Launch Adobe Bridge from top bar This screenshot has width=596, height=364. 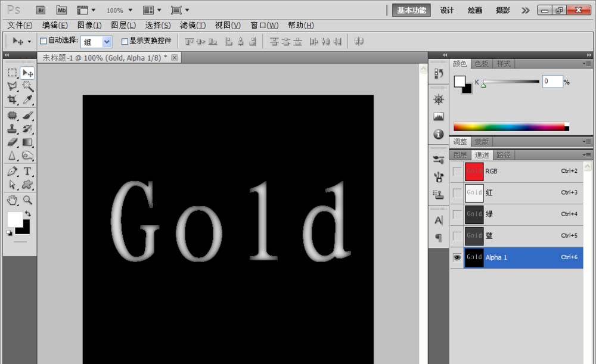pyautogui.click(x=41, y=10)
